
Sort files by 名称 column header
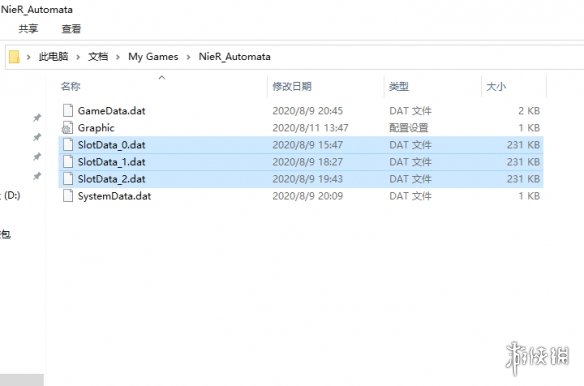pos(71,86)
